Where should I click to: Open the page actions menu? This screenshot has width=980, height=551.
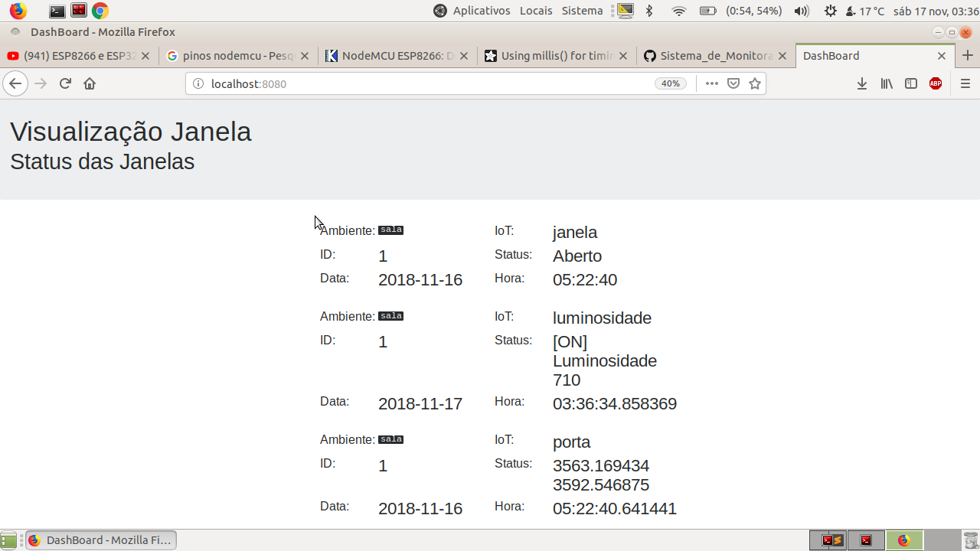[x=711, y=83]
